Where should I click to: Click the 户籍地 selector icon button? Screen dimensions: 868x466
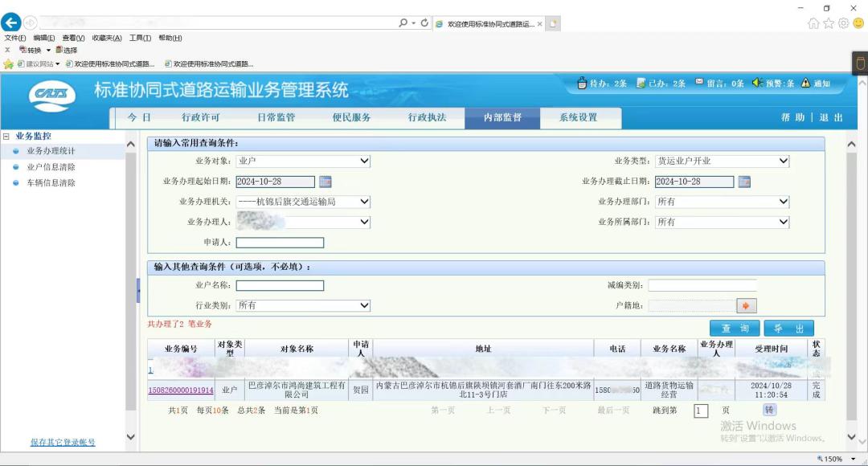tap(747, 306)
